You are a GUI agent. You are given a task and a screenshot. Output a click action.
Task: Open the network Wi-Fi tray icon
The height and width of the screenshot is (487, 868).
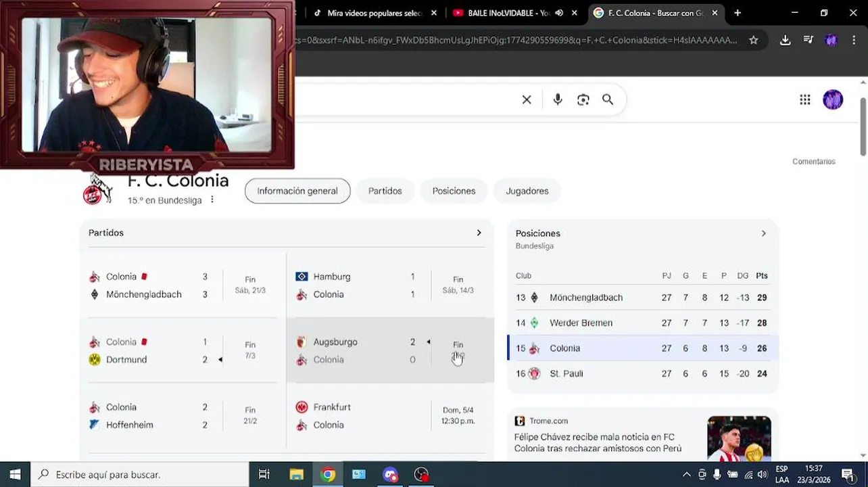click(x=748, y=475)
